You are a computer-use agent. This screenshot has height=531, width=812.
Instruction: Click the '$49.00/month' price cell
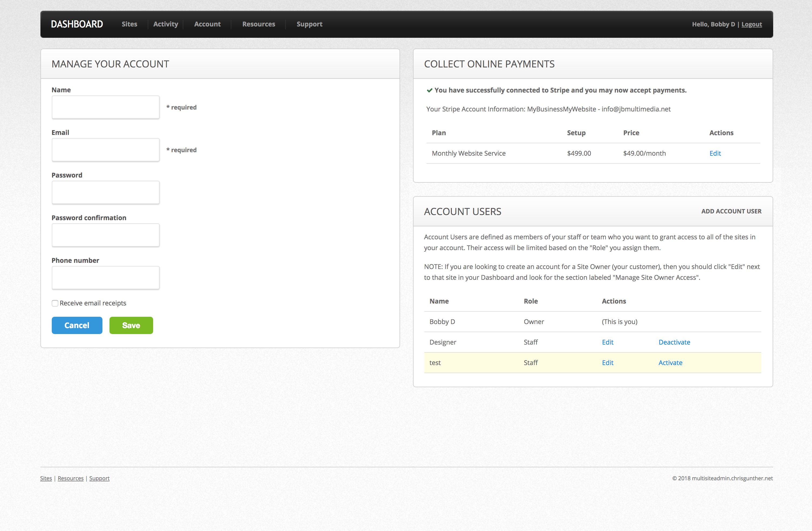tap(645, 153)
